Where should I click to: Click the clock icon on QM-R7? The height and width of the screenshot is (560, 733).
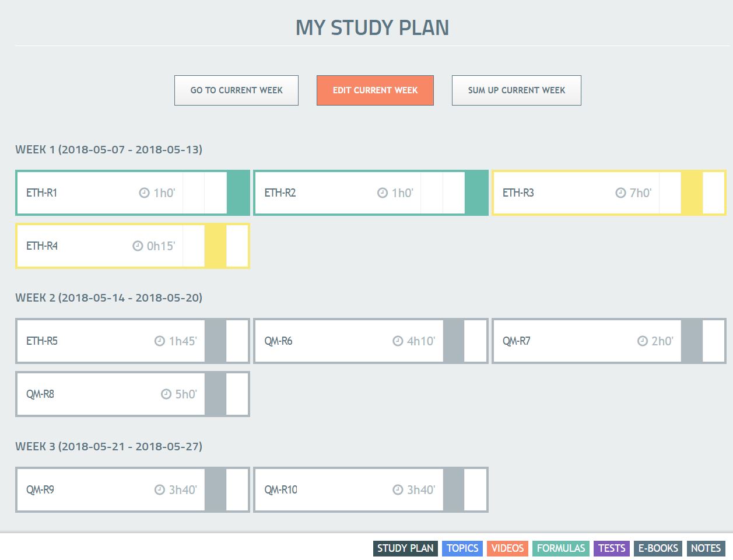pos(642,341)
